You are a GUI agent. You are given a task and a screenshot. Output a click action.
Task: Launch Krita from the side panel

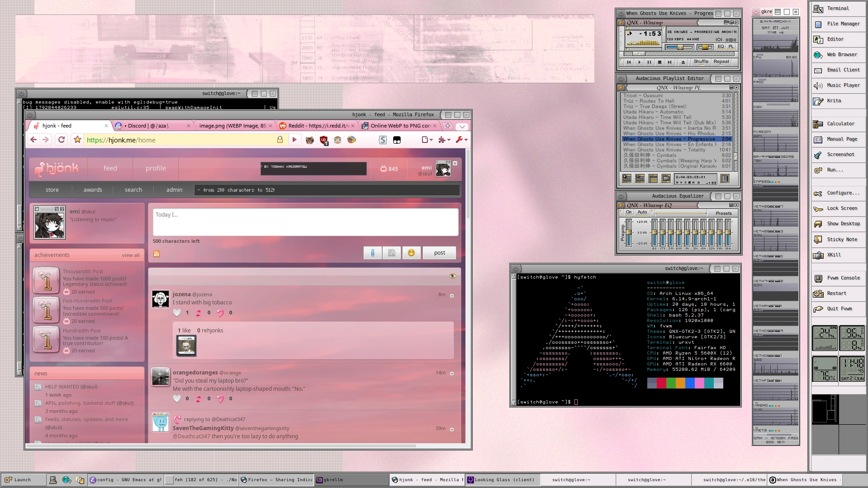tap(838, 101)
